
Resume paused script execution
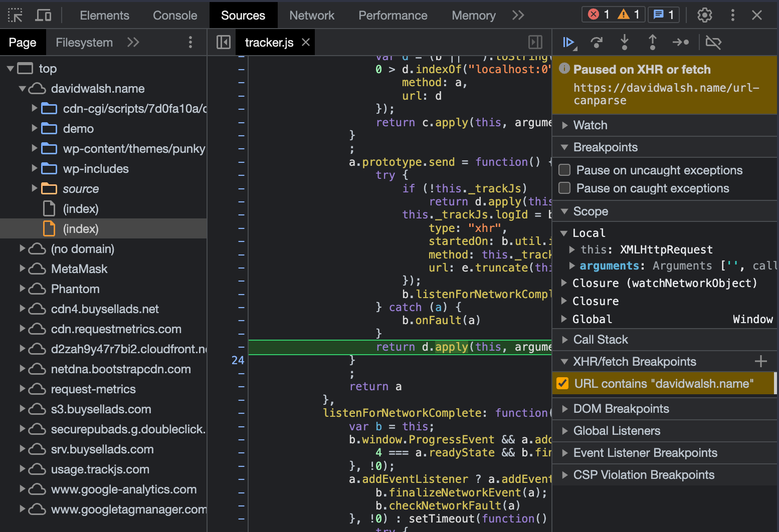point(568,43)
